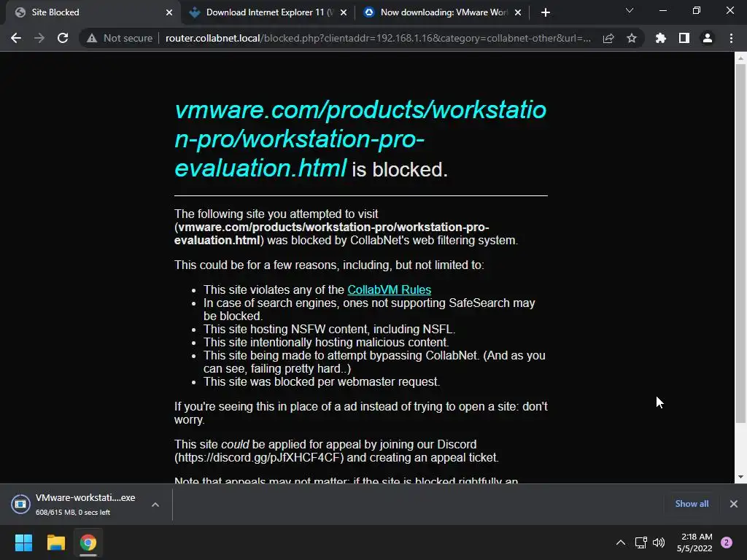
Task: Close the Now downloading VMware tab
Action: click(x=518, y=12)
